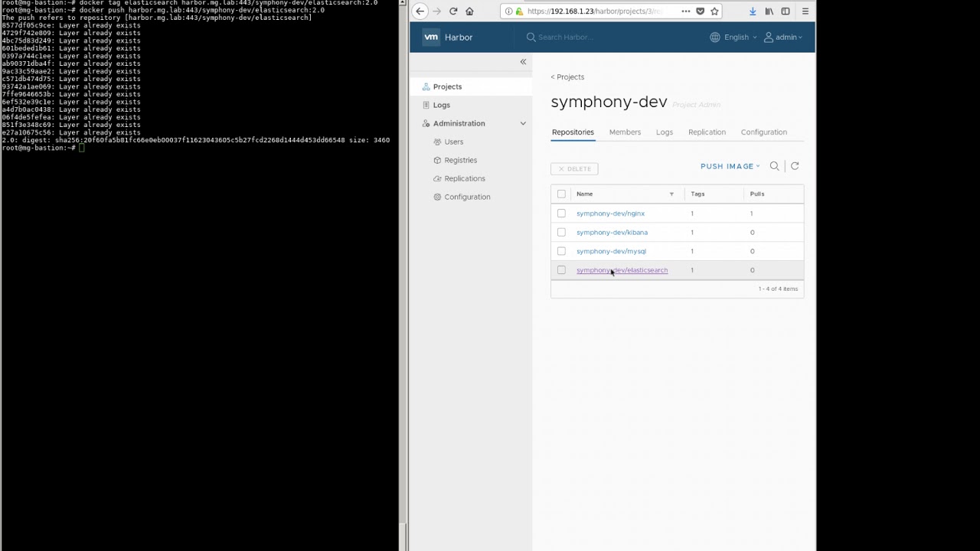Expand the Push Image dropdown
The width and height of the screenshot is (980, 551).
(x=730, y=166)
